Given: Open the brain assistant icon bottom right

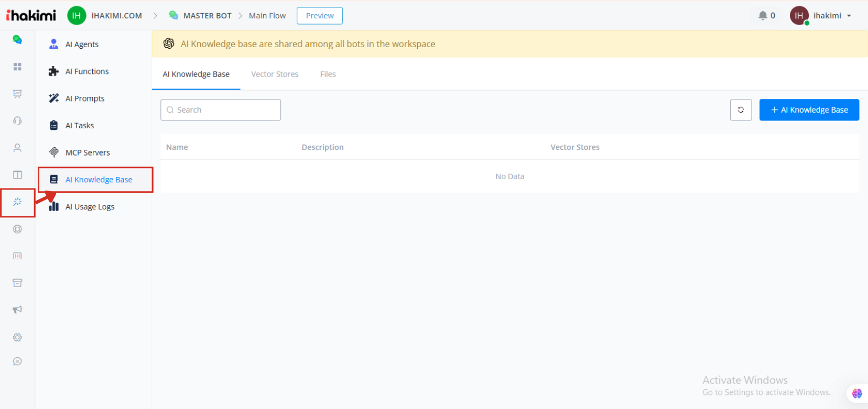Looking at the screenshot, I should (857, 393).
